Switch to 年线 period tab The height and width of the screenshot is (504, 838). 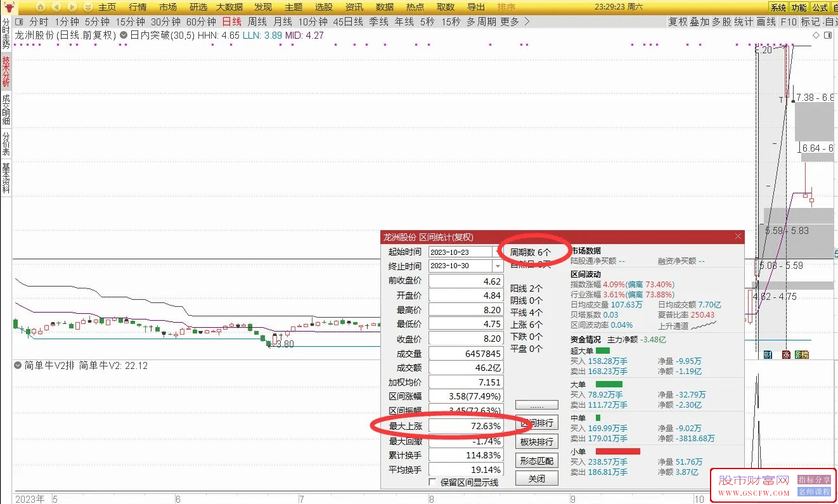(404, 22)
